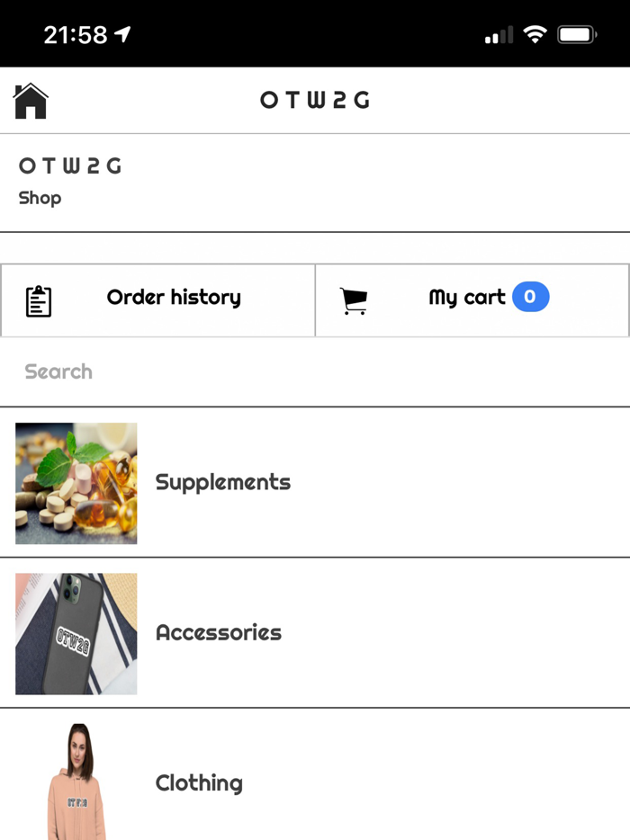Focus the Search field

point(315,371)
